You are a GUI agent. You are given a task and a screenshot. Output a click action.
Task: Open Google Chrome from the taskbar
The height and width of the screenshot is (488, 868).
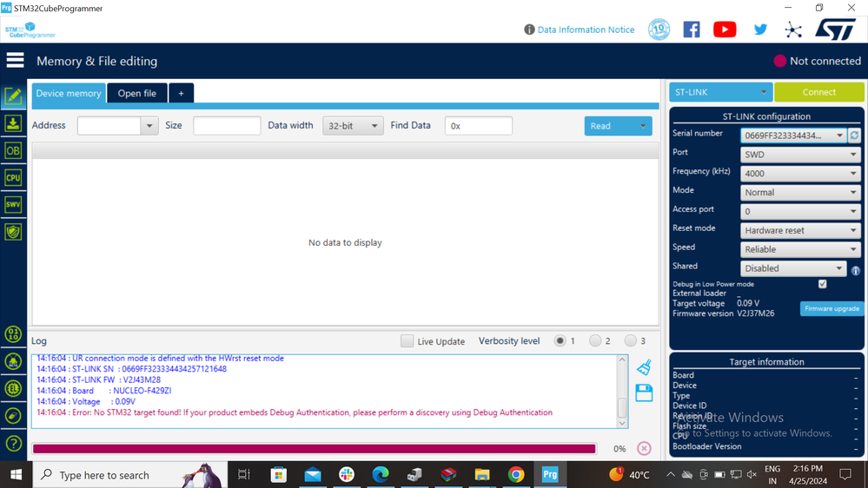point(516,475)
